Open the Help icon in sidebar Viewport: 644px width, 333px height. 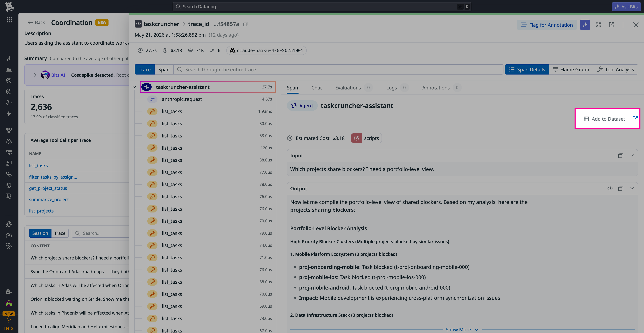(9, 323)
